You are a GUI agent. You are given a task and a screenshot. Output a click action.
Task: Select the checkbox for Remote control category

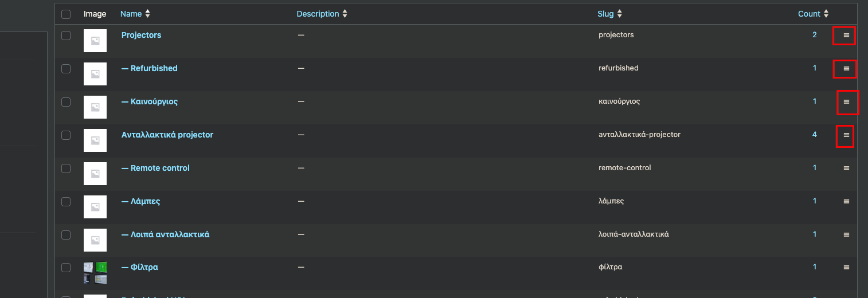[x=66, y=168]
